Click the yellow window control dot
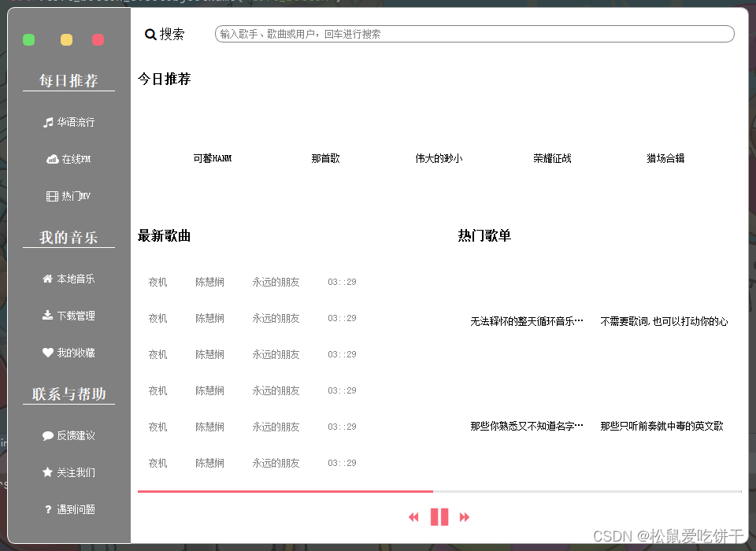 66,40
